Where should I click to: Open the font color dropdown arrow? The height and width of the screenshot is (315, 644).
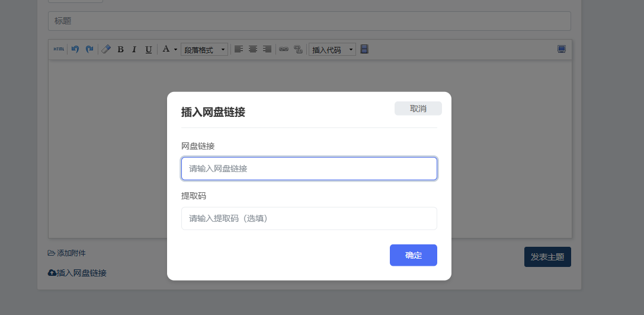(x=175, y=50)
